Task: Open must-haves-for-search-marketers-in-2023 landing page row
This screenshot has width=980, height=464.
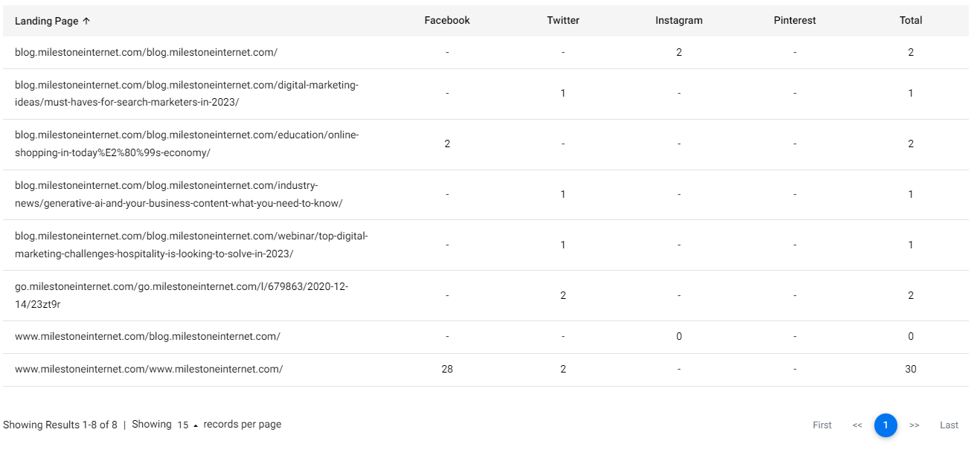Action: (x=486, y=94)
